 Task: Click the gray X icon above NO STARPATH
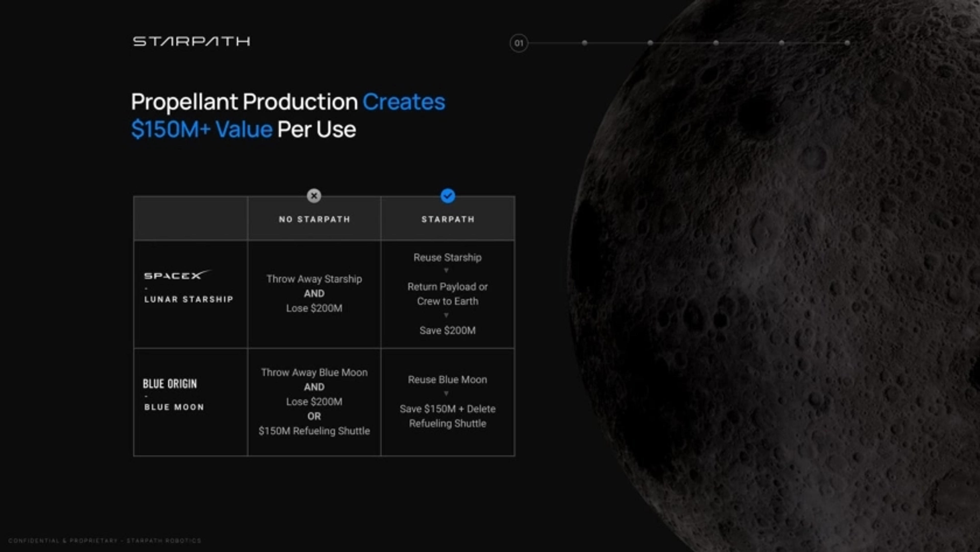pyautogui.click(x=314, y=196)
